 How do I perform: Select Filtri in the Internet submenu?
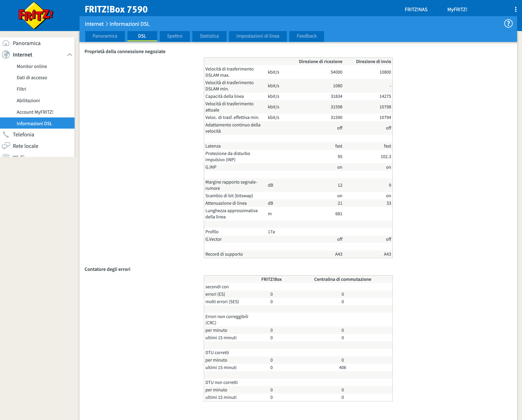click(21, 89)
